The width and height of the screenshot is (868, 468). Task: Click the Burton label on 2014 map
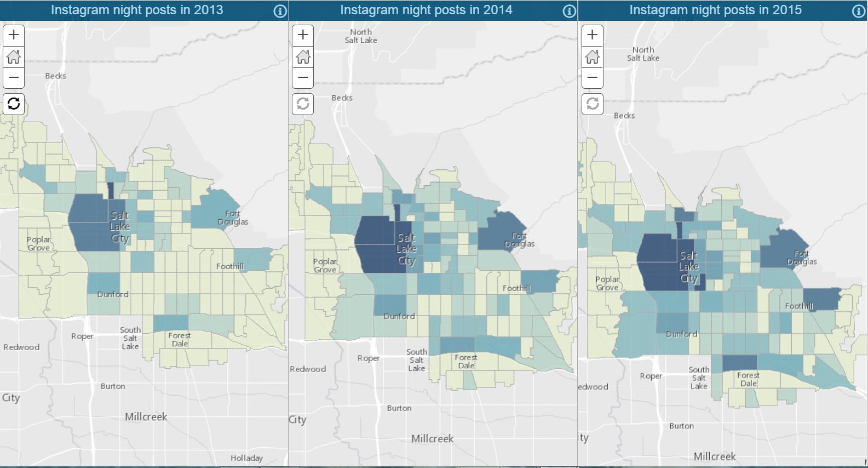[x=399, y=408]
